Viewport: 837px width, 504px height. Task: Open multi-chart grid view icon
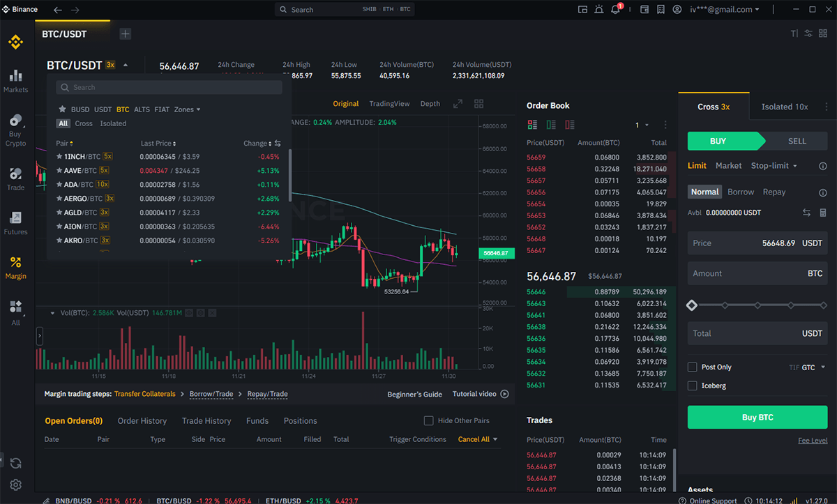click(478, 104)
